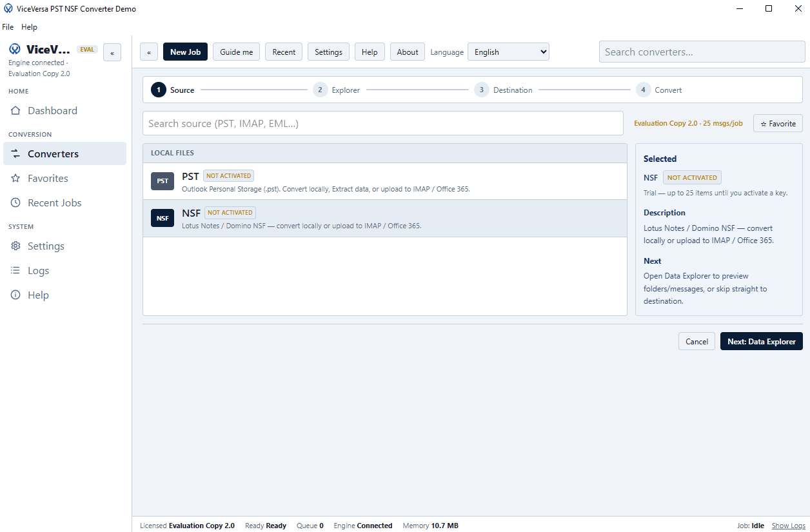The height and width of the screenshot is (532, 810).
Task: Click NOT ACTIVATED badge beside PST
Action: click(x=228, y=175)
